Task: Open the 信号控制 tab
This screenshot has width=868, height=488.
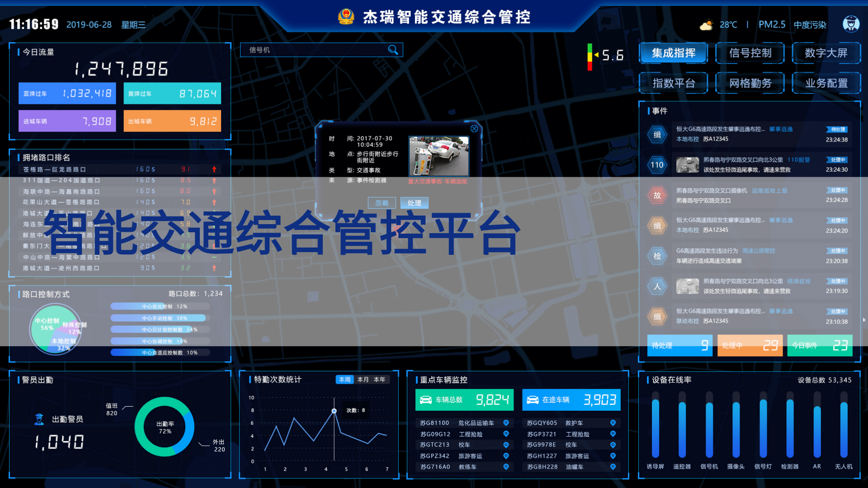Action: pyautogui.click(x=750, y=53)
